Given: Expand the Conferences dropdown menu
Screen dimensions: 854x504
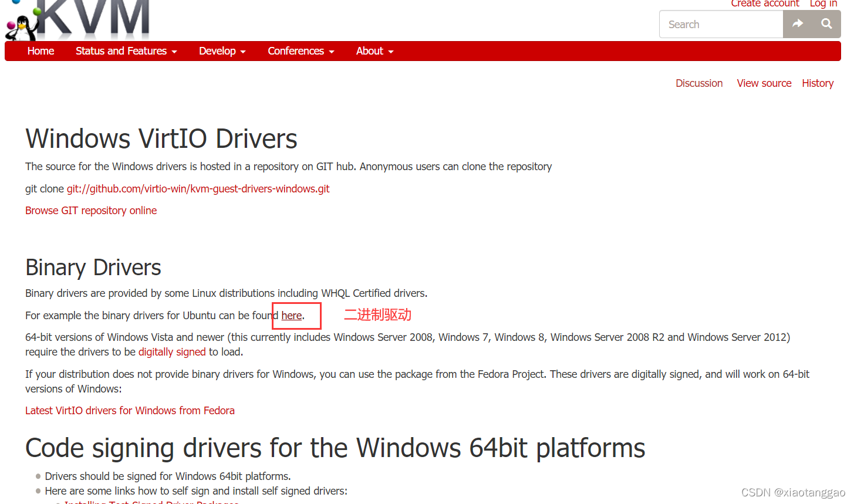Looking at the screenshot, I should point(301,51).
